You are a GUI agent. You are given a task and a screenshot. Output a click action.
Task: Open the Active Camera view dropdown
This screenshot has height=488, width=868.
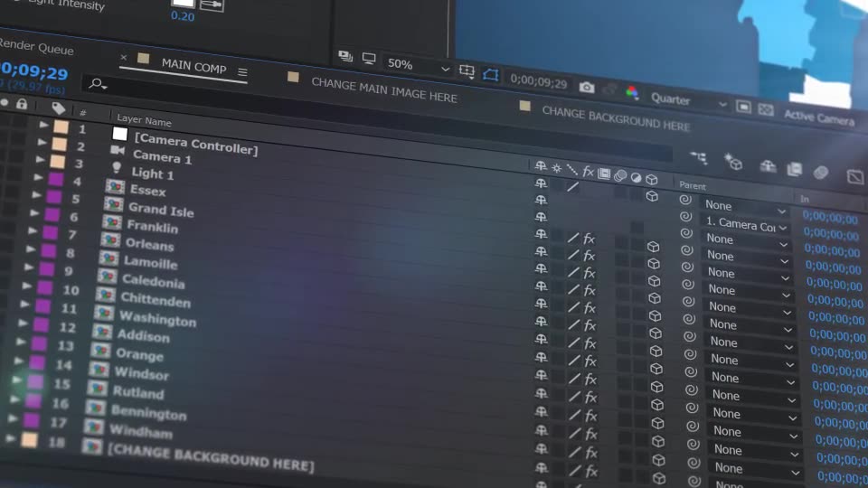pyautogui.click(x=819, y=117)
